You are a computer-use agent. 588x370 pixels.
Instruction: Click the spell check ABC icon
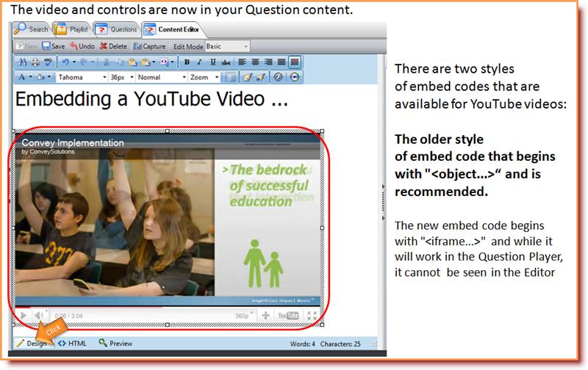pos(48,62)
